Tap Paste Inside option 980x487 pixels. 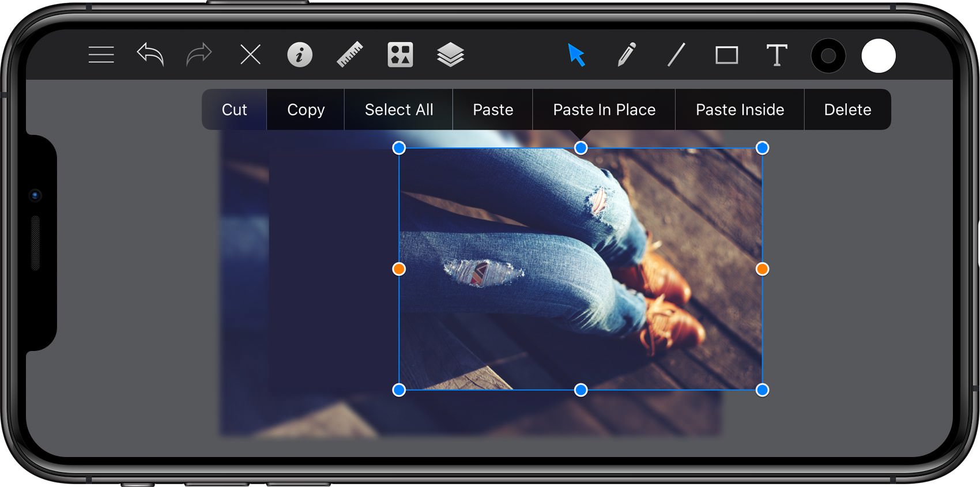coord(740,110)
